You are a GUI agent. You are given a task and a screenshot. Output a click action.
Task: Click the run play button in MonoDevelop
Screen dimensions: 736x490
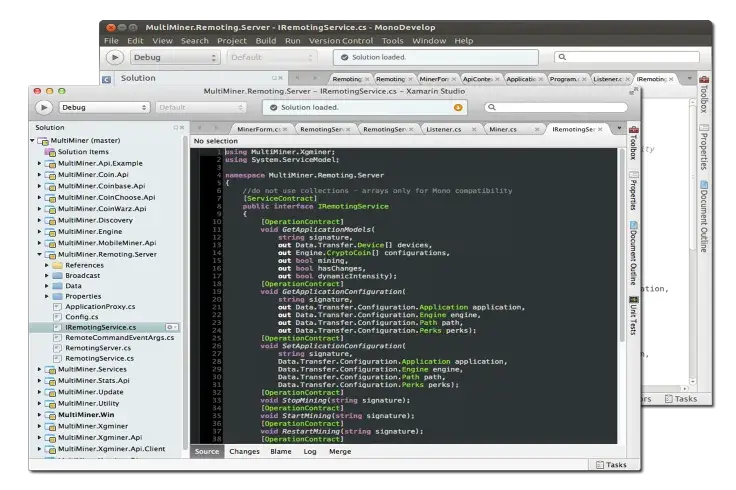point(115,57)
